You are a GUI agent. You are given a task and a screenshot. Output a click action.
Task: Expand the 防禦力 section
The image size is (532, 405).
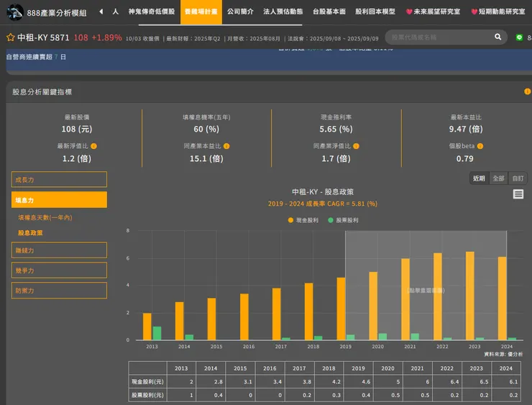click(59, 291)
